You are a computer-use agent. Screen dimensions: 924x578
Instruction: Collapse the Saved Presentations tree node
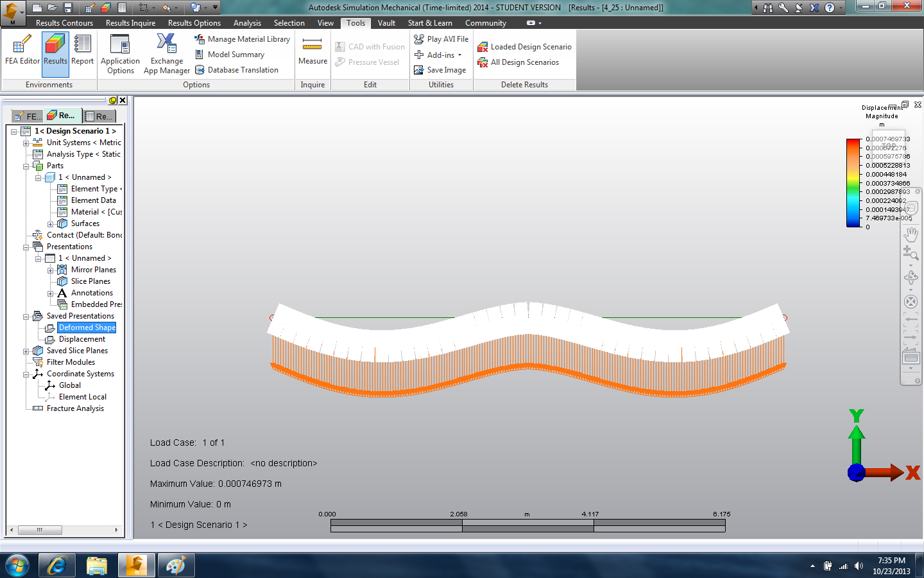(x=26, y=317)
